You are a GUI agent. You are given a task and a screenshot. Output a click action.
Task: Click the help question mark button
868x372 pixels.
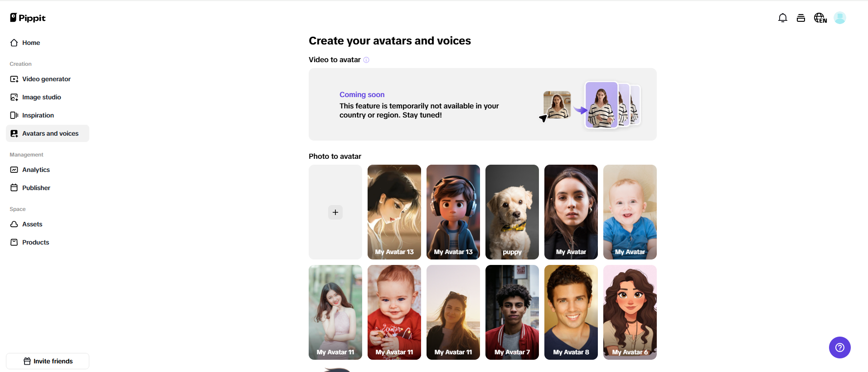[839, 348]
